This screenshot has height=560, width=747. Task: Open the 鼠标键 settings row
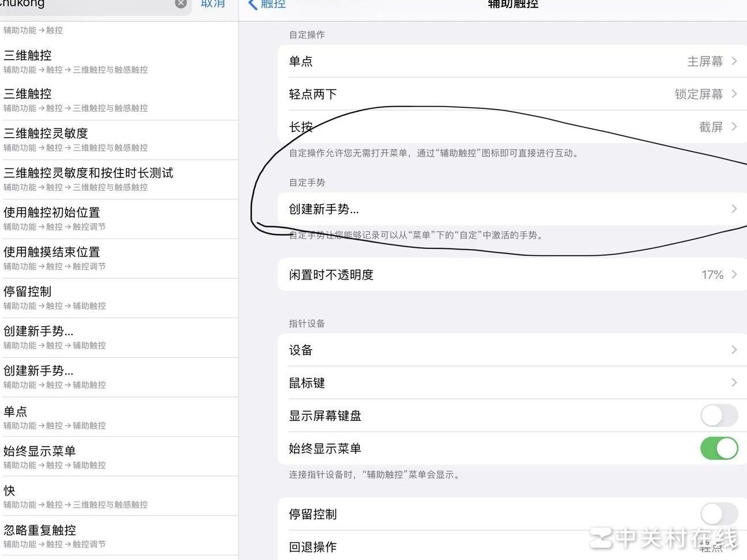point(512,383)
